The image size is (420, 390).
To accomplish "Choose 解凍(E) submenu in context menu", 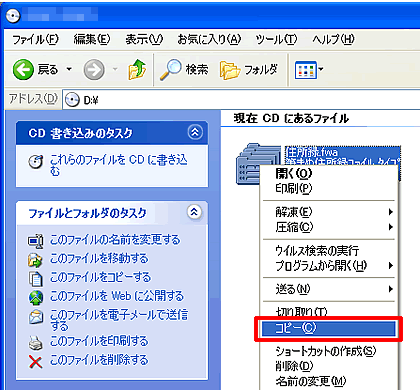I will click(329, 212).
